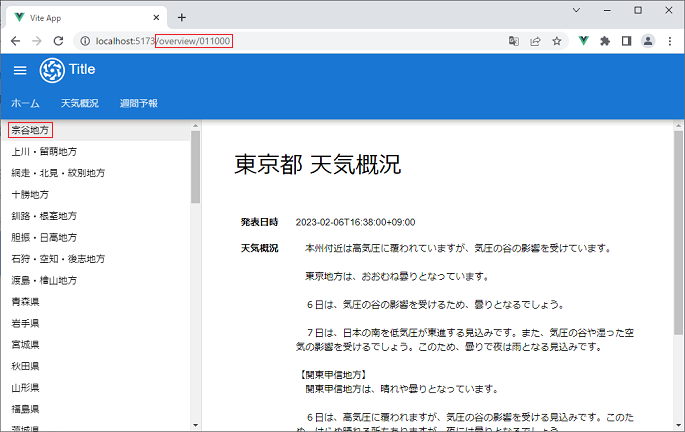Click the app logo beside Title
The height and width of the screenshot is (432, 685).
coord(51,70)
